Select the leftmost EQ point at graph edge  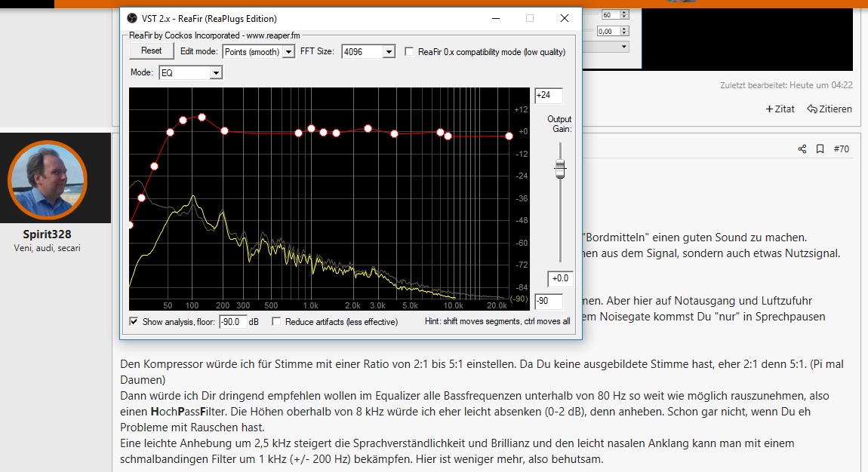point(131,225)
